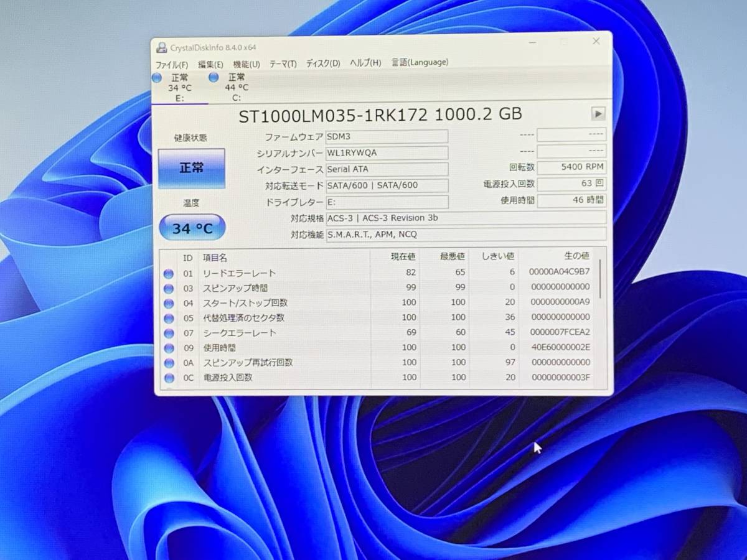
Task: Click the drive letter field E:
Action: (387, 202)
